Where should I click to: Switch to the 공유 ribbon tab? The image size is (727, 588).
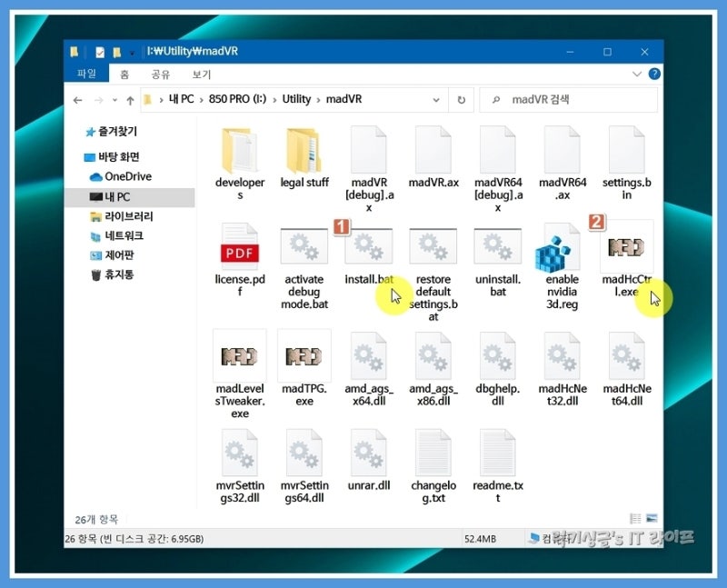coord(159,74)
